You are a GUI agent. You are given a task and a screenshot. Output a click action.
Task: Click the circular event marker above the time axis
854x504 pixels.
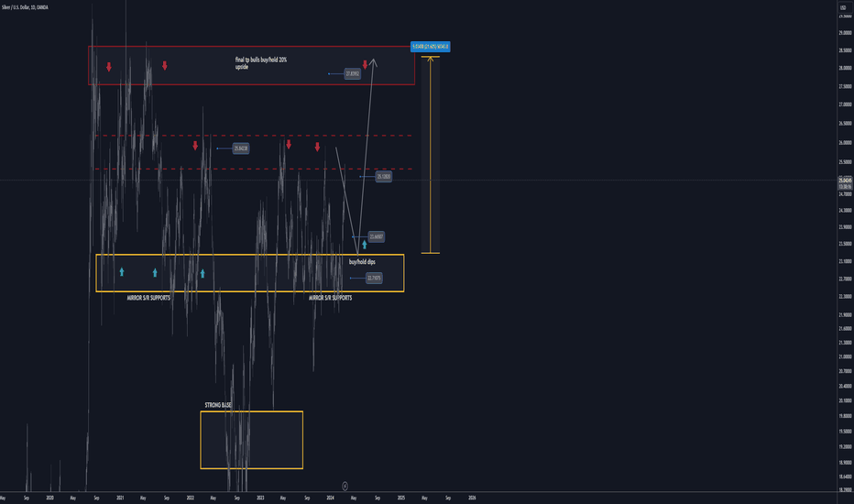point(345,486)
